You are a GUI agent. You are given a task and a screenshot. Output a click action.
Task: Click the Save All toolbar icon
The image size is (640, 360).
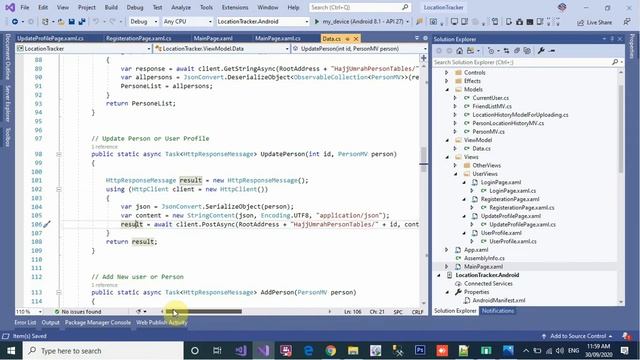[x=82, y=22]
